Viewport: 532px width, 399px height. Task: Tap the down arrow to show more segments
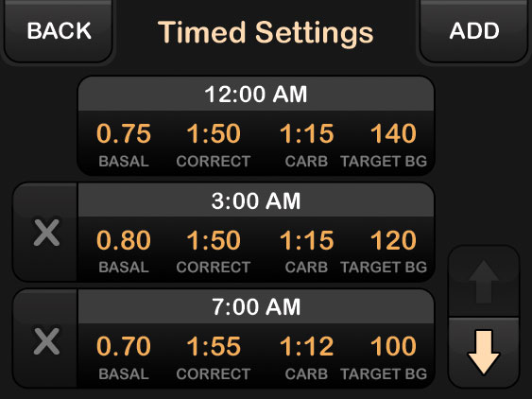[484, 352]
